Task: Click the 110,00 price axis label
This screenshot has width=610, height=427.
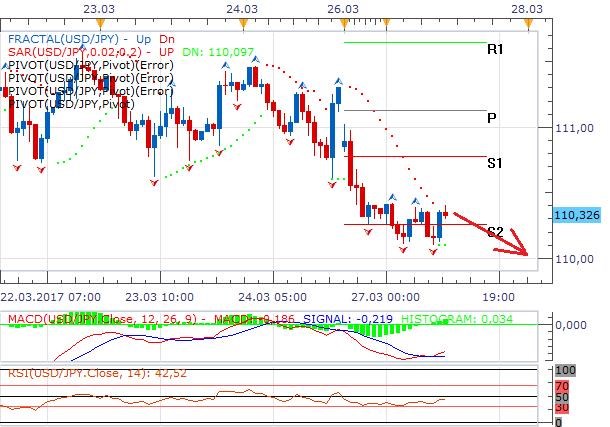Action: tap(575, 259)
